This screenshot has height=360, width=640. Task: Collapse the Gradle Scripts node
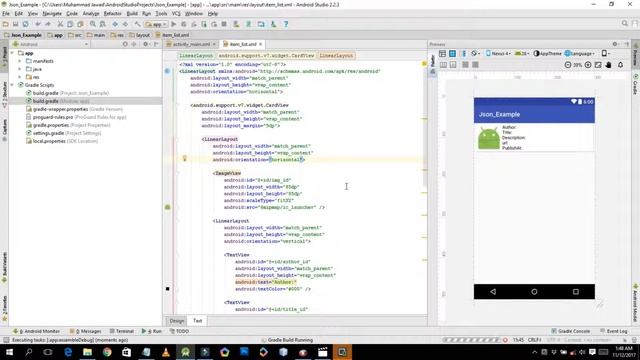(12, 85)
